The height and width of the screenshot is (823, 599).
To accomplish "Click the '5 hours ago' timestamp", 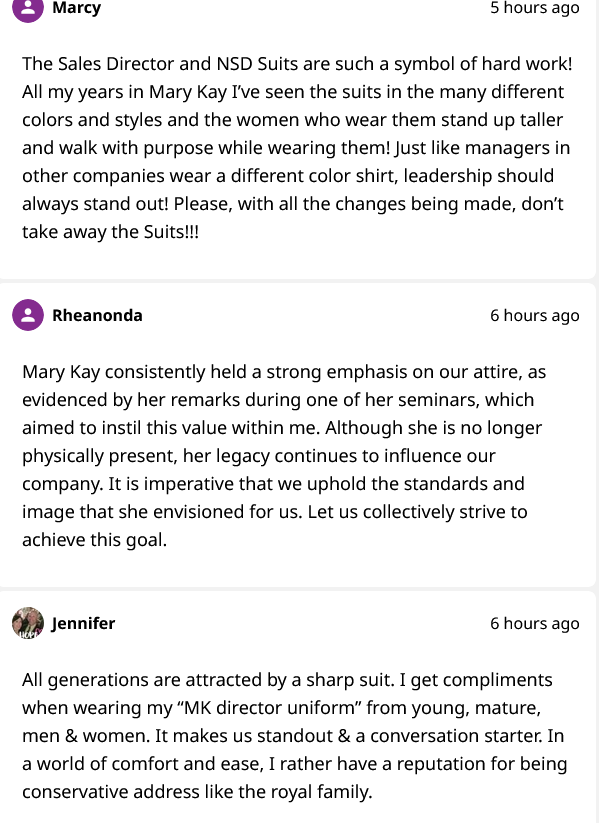I will pyautogui.click(x=534, y=8).
